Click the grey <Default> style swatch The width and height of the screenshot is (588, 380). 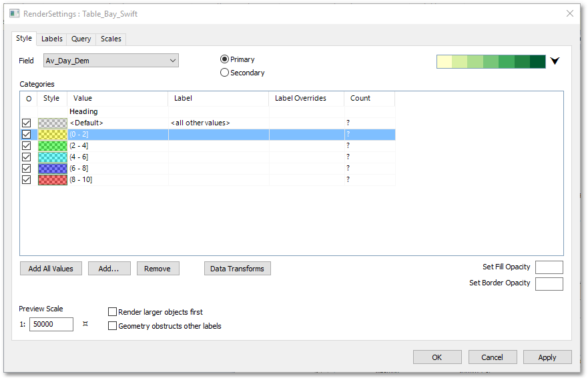click(x=53, y=123)
